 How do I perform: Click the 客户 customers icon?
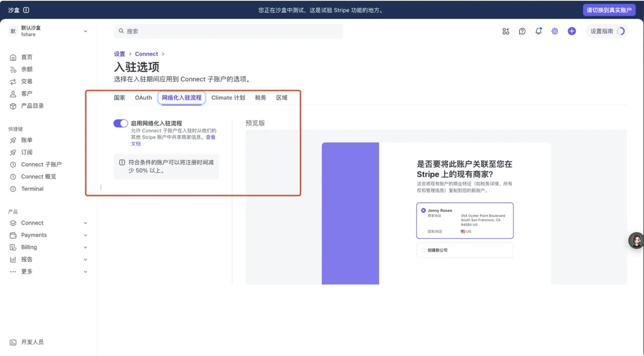tap(13, 94)
